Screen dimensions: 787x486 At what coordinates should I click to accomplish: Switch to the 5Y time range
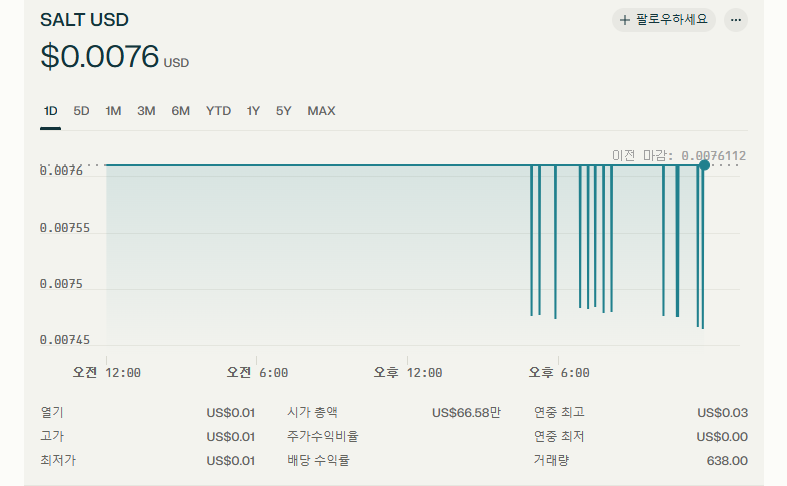(284, 111)
